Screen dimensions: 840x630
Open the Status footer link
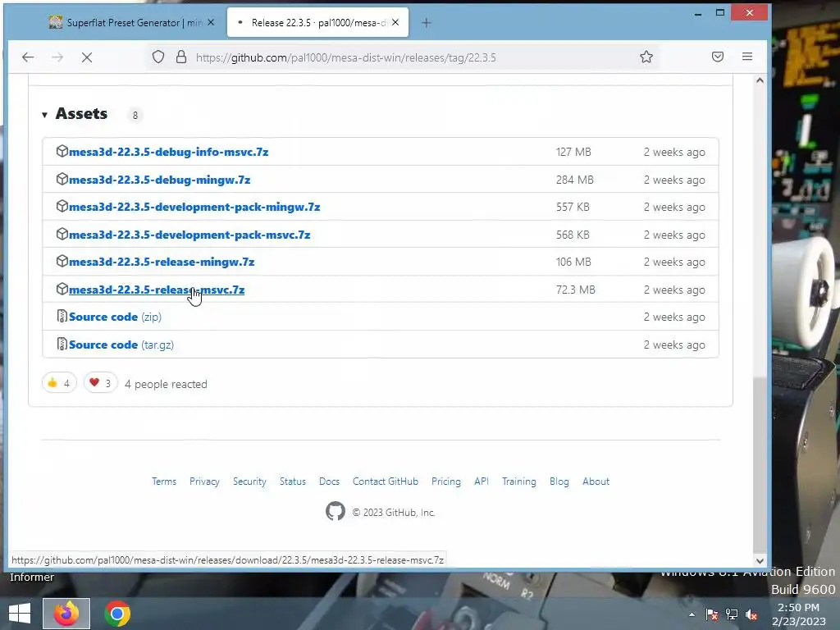click(293, 481)
